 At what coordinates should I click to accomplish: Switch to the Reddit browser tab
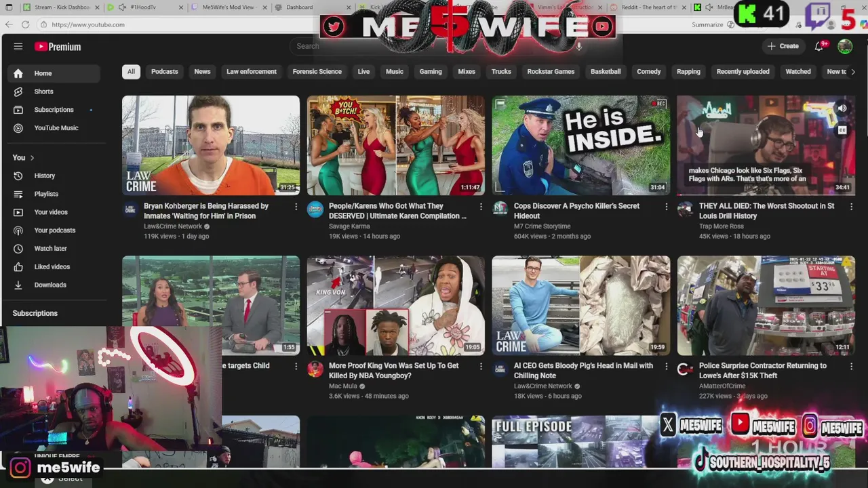650,7
